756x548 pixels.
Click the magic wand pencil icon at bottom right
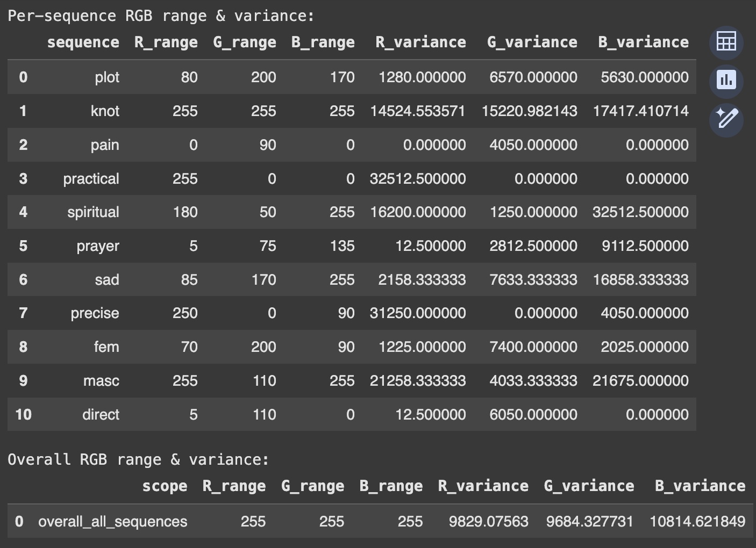[726, 121]
